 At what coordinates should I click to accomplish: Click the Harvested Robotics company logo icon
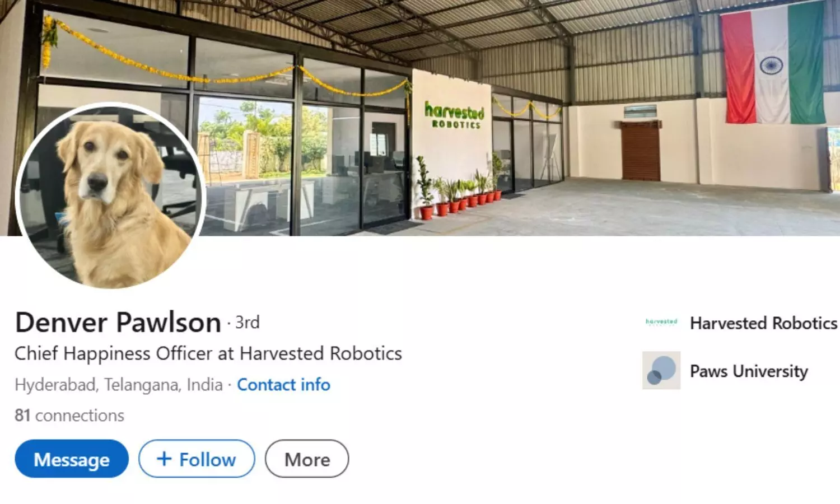(661, 322)
